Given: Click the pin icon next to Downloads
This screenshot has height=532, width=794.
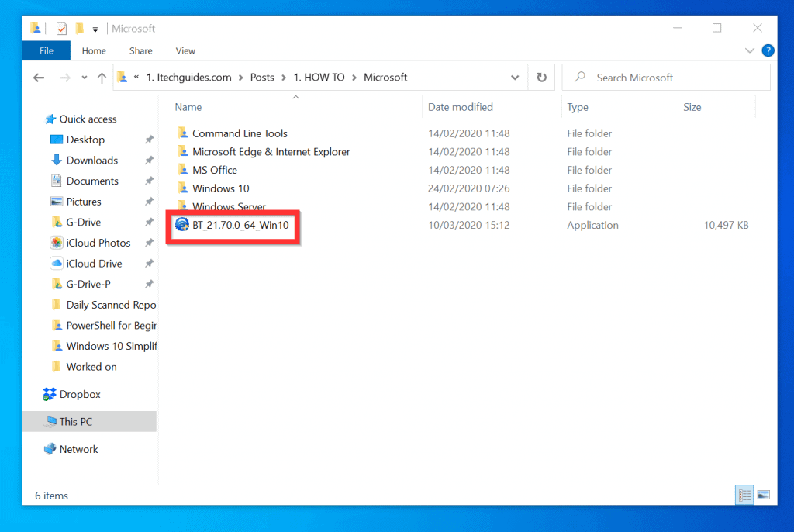Looking at the screenshot, I should [x=149, y=160].
